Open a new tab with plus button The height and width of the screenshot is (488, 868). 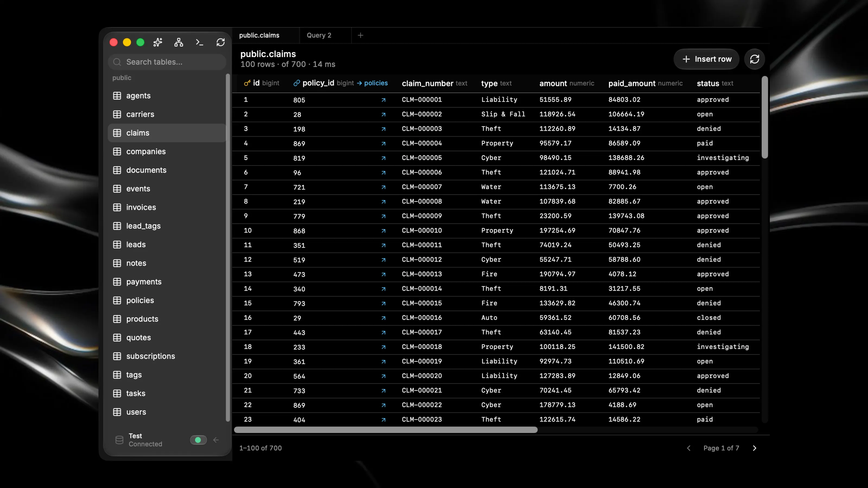(360, 35)
